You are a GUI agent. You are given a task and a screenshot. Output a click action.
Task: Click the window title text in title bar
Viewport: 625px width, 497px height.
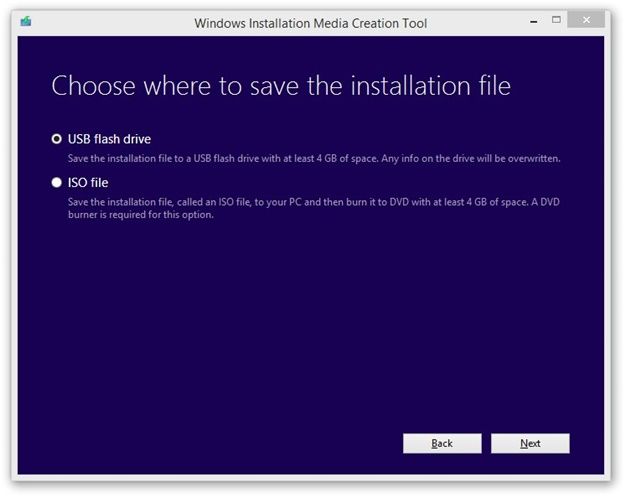tap(311, 23)
